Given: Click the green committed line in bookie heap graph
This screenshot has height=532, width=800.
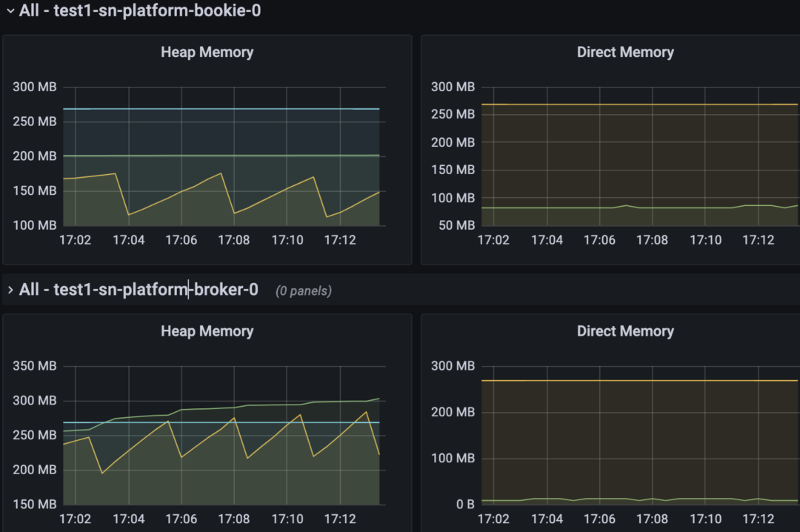Looking at the screenshot, I should point(221,155).
